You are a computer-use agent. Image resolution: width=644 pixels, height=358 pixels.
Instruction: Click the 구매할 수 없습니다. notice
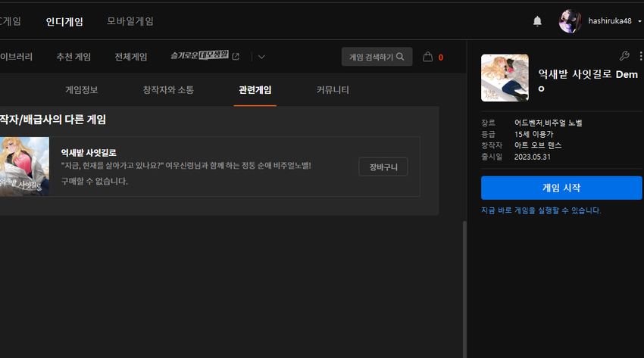coord(95,181)
